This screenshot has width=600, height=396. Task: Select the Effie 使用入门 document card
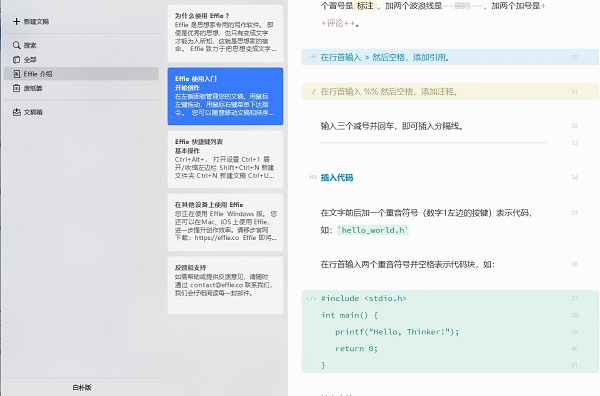tap(225, 96)
